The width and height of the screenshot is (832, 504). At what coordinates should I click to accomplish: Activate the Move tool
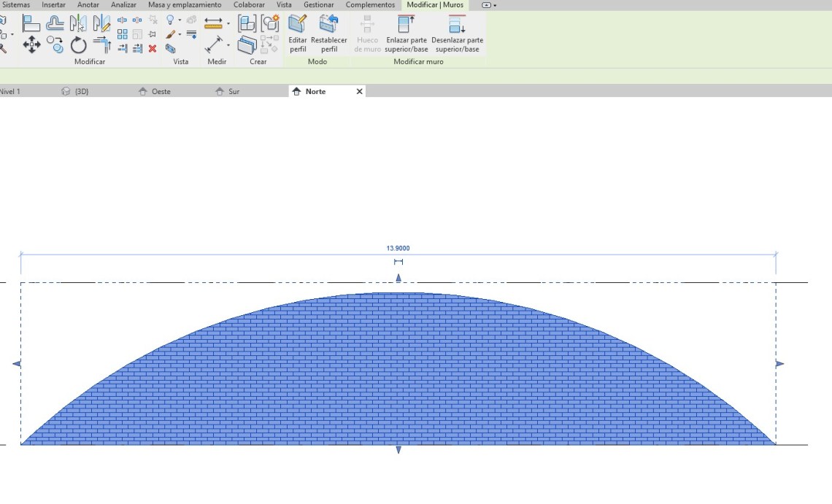point(31,46)
